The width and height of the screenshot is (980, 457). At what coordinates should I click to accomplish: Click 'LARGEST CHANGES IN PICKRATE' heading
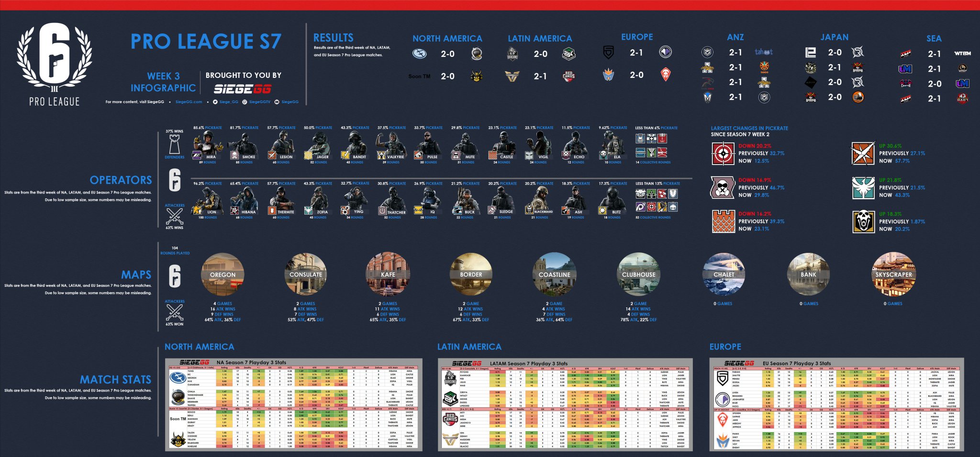click(x=749, y=128)
